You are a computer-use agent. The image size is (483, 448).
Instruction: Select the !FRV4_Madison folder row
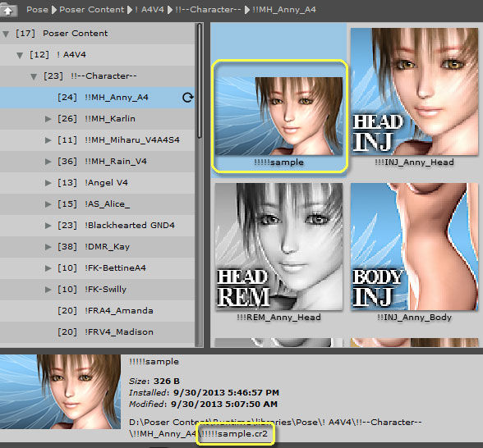pos(97,332)
